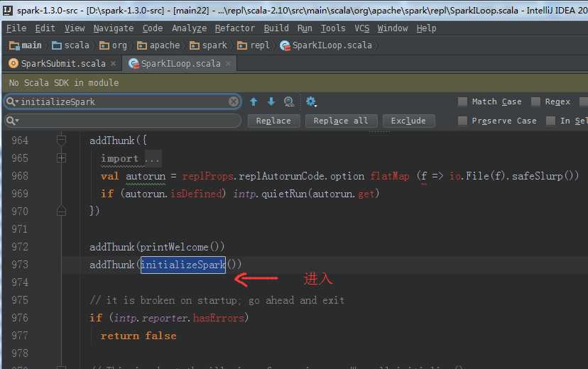This screenshot has width=588, height=369.
Task: Click the search field containing initializeSpark
Action: (x=123, y=101)
